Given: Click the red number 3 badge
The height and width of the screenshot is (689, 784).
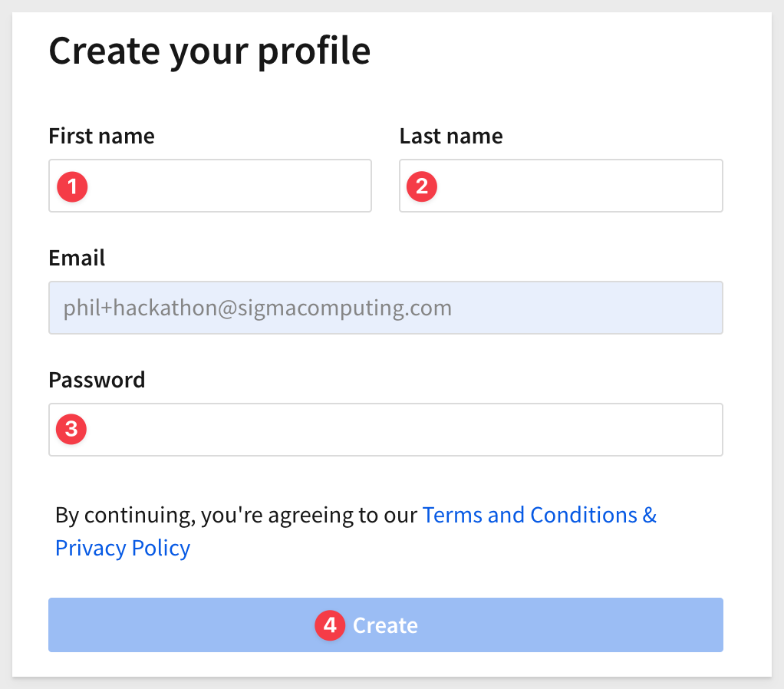Looking at the screenshot, I should tap(71, 428).
